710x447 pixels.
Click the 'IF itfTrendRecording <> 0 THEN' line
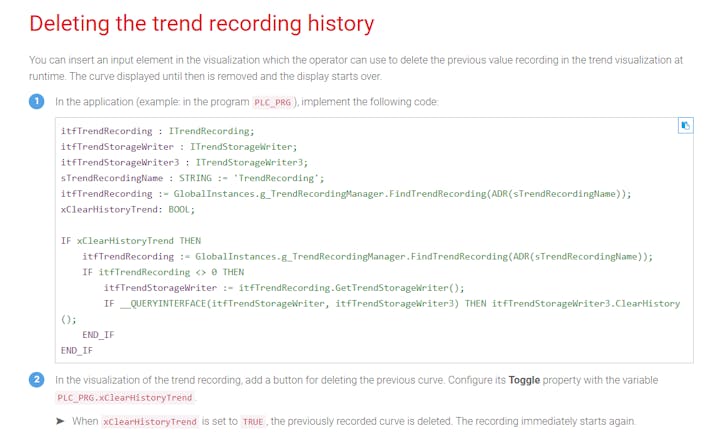(163, 271)
